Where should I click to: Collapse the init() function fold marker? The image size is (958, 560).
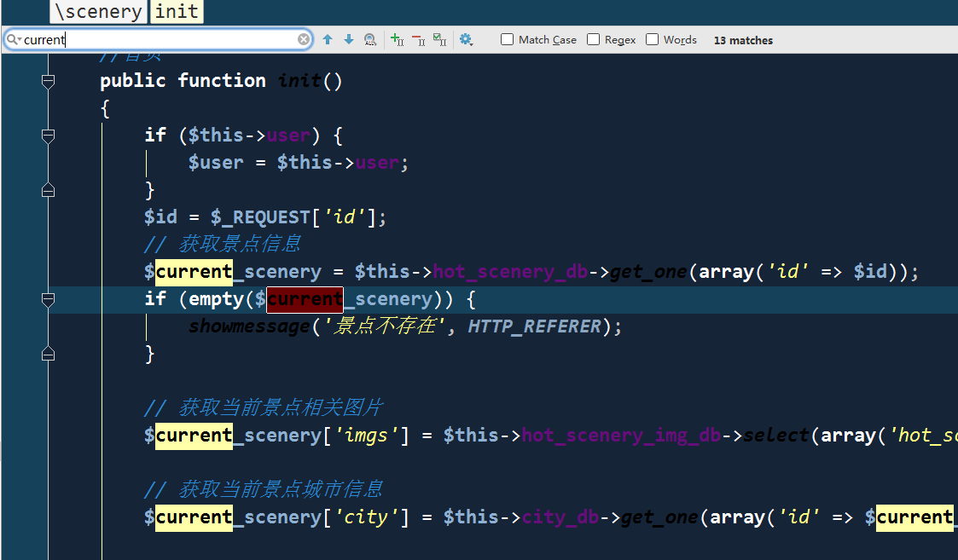coord(49,81)
